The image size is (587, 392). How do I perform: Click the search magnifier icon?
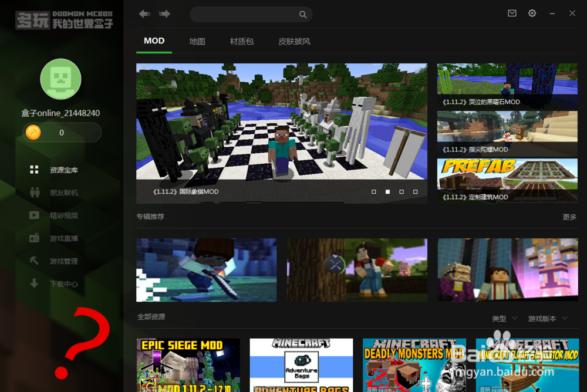tap(303, 15)
